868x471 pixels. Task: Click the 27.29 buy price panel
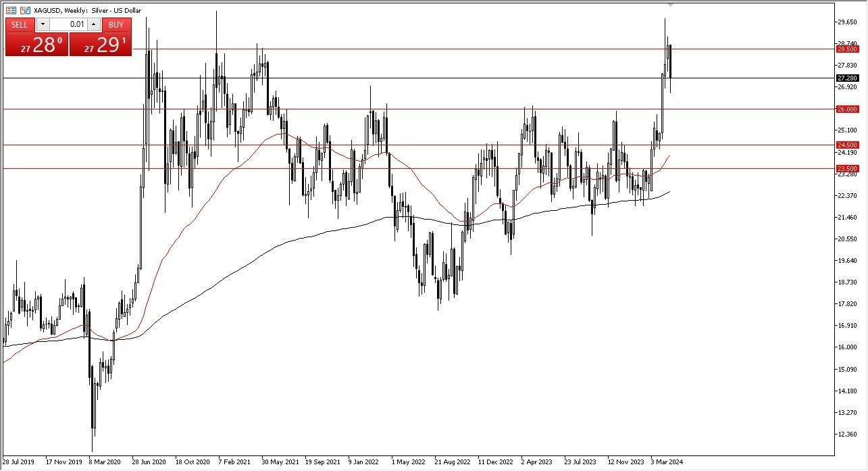[x=101, y=46]
